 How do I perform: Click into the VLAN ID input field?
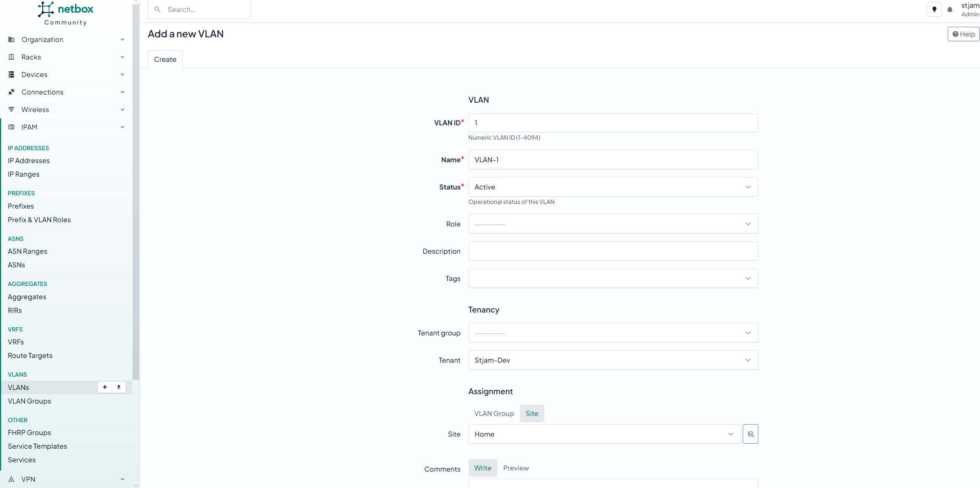(613, 123)
